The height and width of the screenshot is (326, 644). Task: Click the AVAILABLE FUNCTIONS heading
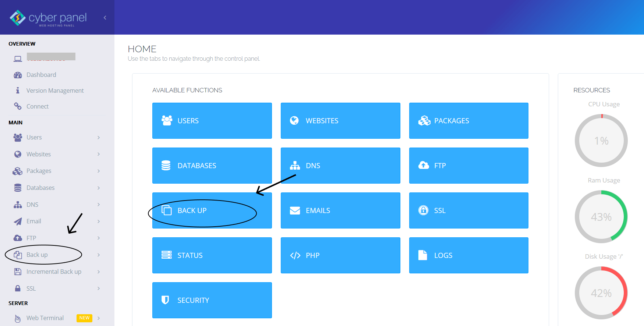click(187, 90)
